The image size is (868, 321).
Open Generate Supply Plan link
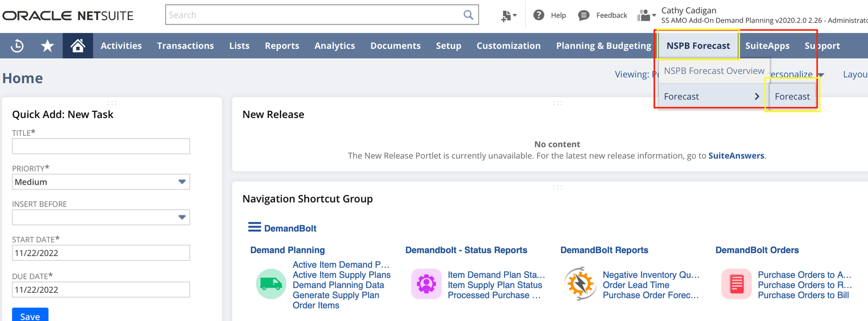(336, 295)
